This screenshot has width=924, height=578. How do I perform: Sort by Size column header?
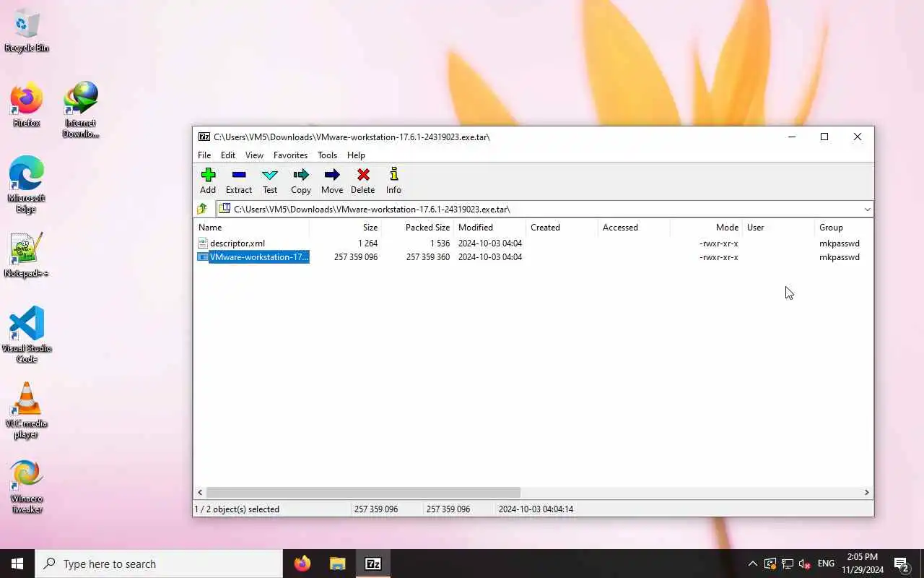click(x=345, y=228)
